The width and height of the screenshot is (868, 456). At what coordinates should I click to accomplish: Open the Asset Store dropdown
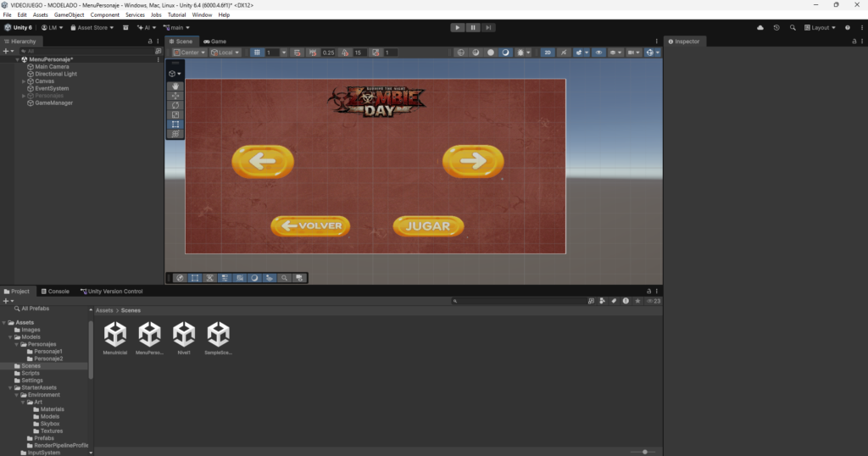(92, 28)
